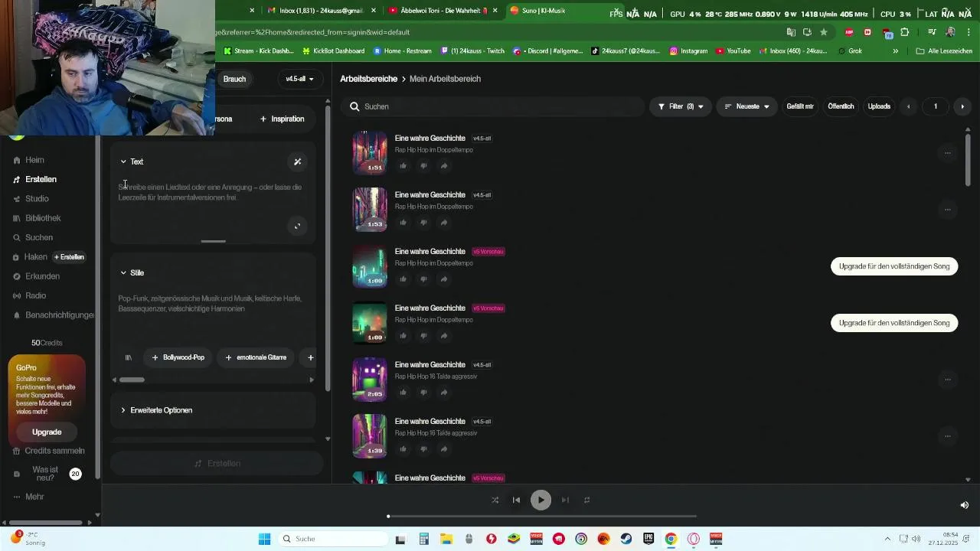Share the 1:39 Rap Hip Hop song
This screenshot has height=551, width=980.
[x=444, y=449]
